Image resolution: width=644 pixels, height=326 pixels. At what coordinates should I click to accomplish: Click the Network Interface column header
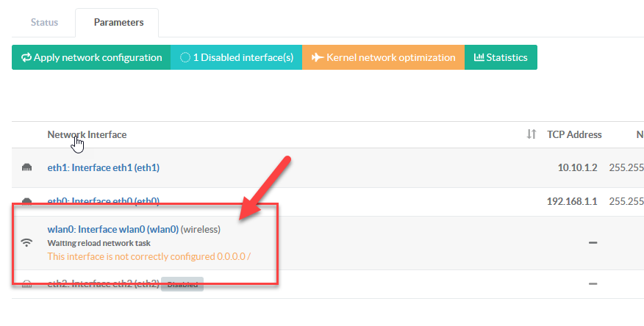tap(87, 134)
